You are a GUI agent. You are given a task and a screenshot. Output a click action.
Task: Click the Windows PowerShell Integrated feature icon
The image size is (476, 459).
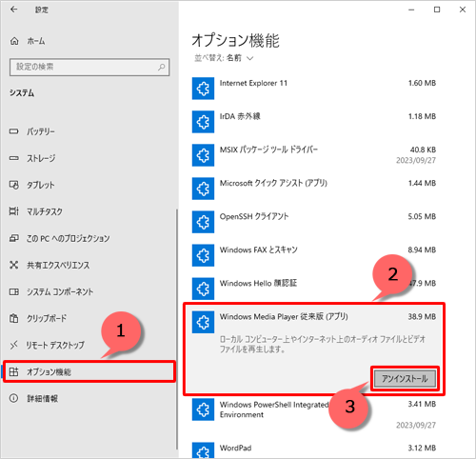point(203,409)
